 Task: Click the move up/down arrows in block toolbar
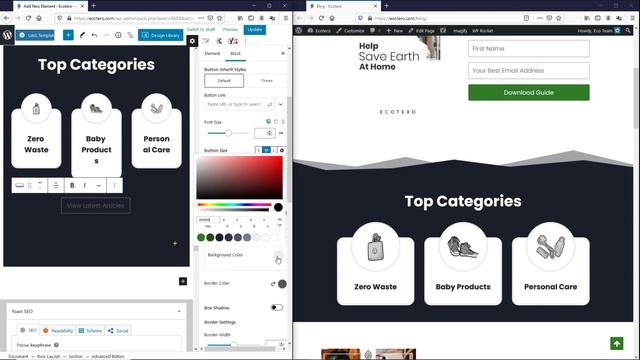point(40,185)
